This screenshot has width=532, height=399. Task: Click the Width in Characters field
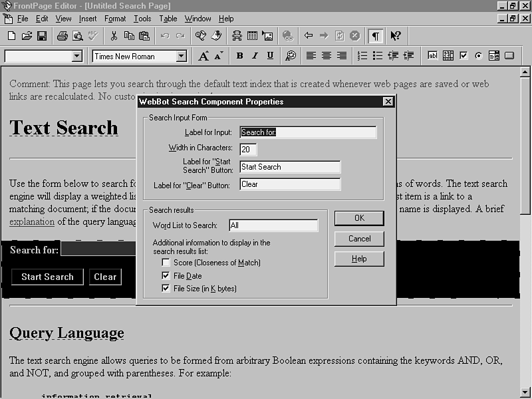pos(248,149)
